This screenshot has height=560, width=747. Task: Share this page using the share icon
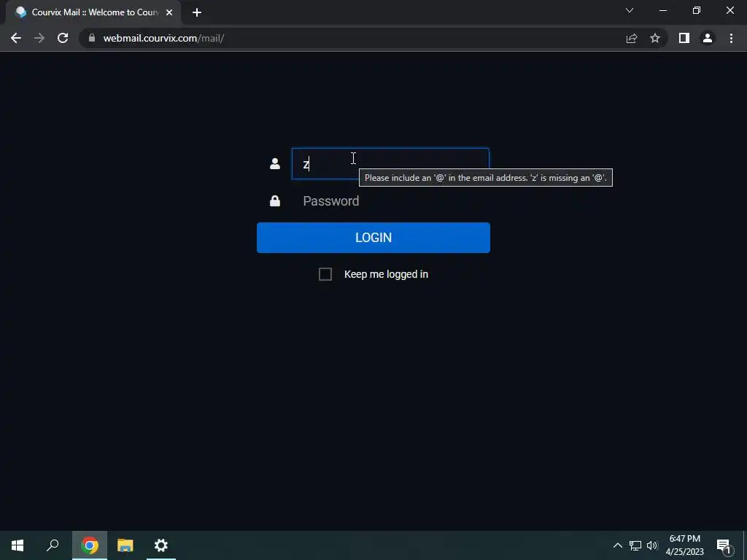[x=632, y=38]
